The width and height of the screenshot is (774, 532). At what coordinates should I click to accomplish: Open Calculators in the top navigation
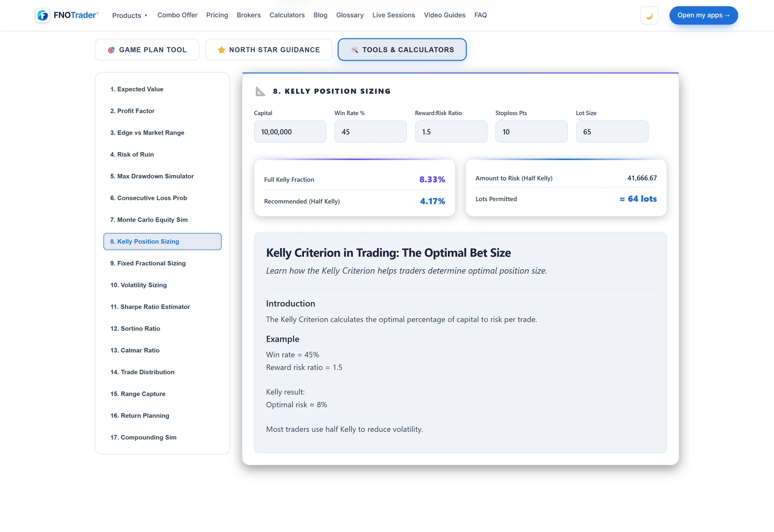287,15
